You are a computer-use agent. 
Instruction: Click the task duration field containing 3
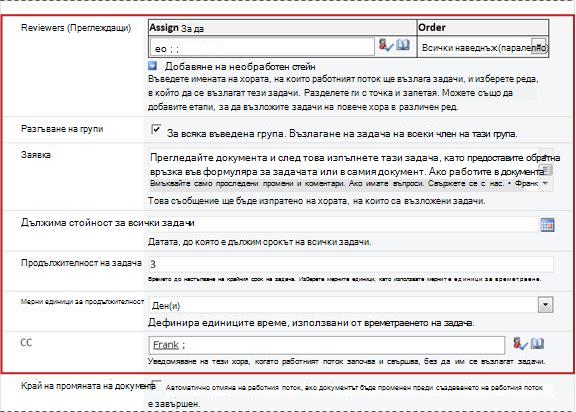351,264
